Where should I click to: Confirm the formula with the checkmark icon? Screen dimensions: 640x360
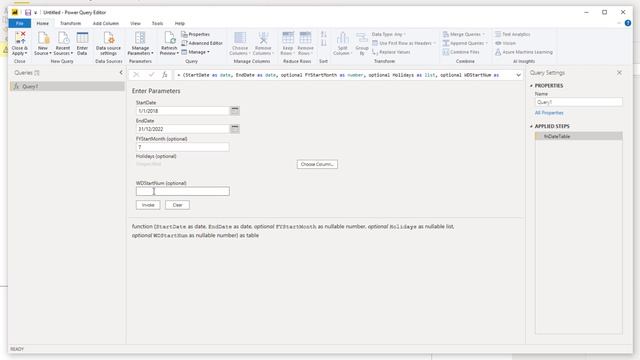coord(151,75)
